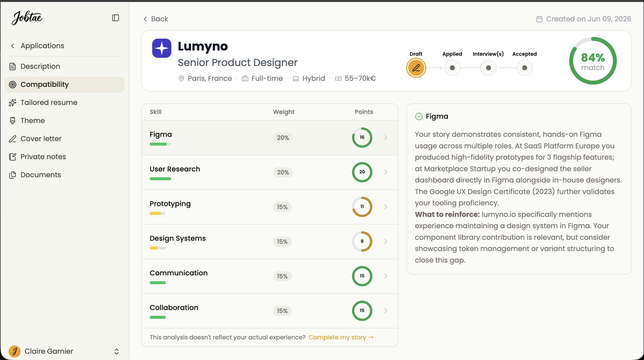Select the Communication skill name
The image size is (644, 360).
point(179,273)
